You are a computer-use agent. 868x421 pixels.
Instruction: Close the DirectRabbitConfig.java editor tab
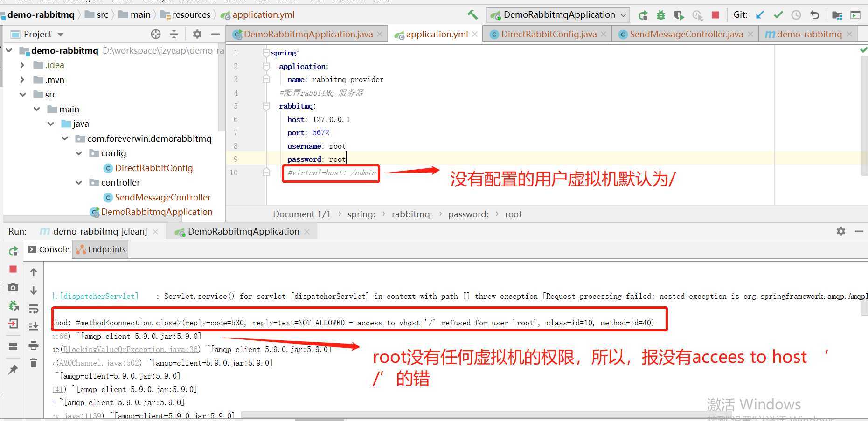point(604,34)
